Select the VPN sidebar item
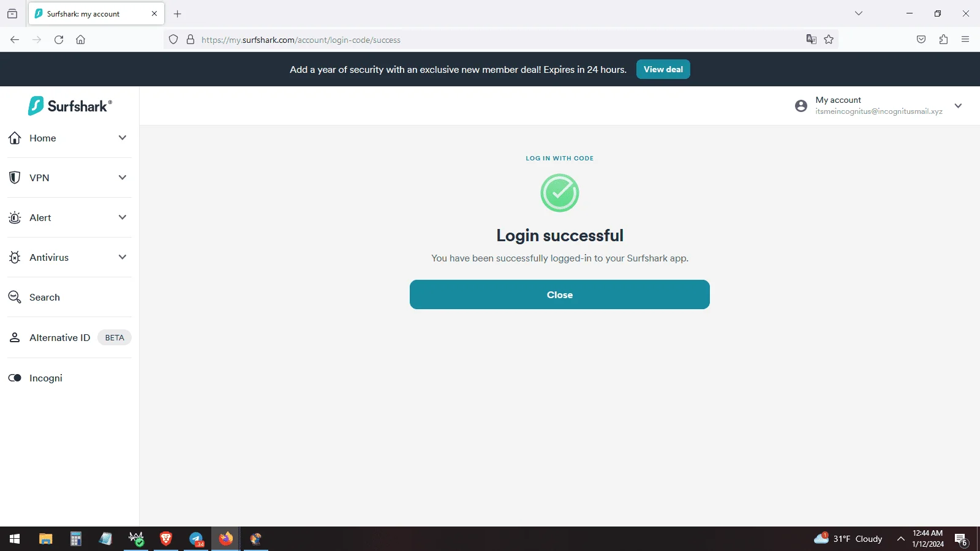 pyautogui.click(x=69, y=178)
